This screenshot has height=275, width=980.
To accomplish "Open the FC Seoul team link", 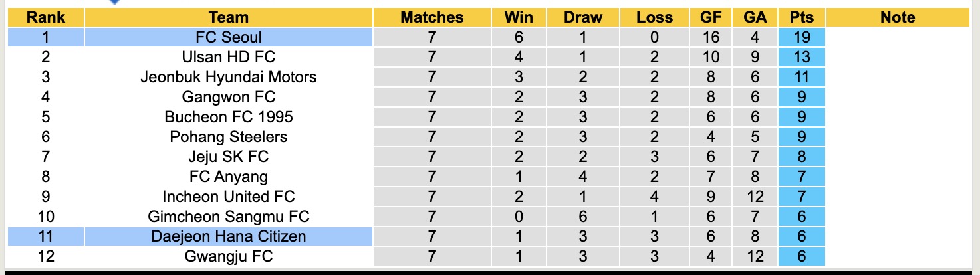I will 228,37.
